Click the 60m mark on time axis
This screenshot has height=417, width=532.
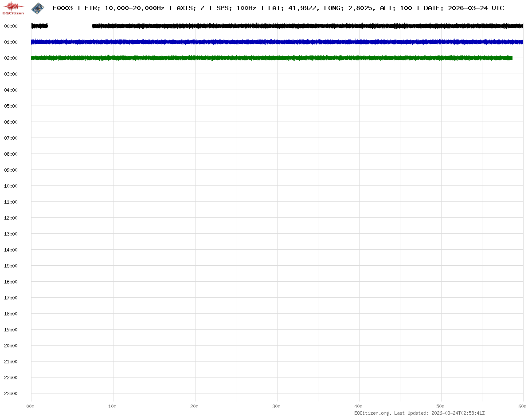523,406
